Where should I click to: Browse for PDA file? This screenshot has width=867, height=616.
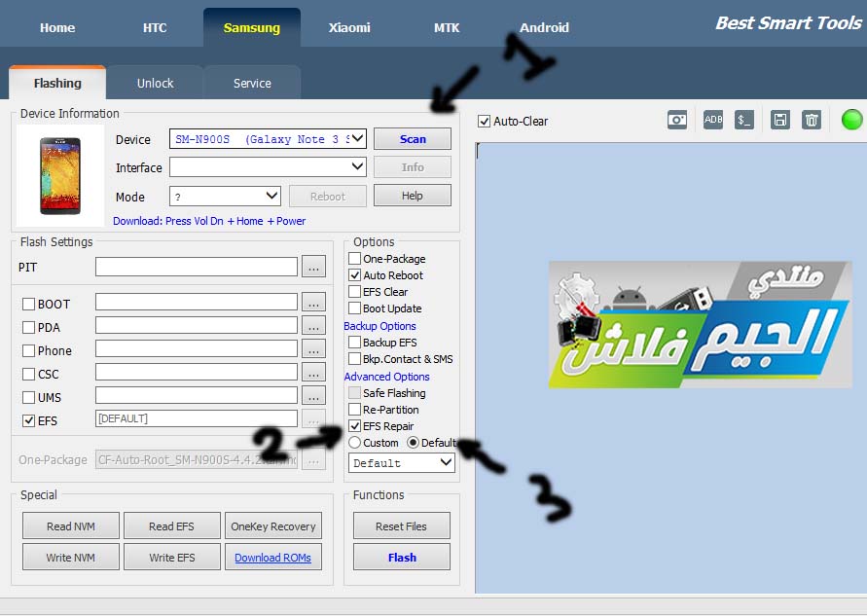313,326
